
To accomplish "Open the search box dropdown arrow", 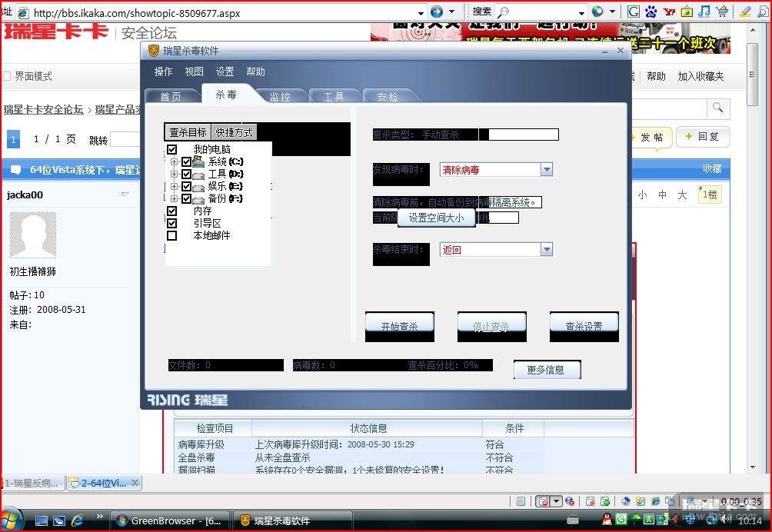I will coord(581,12).
